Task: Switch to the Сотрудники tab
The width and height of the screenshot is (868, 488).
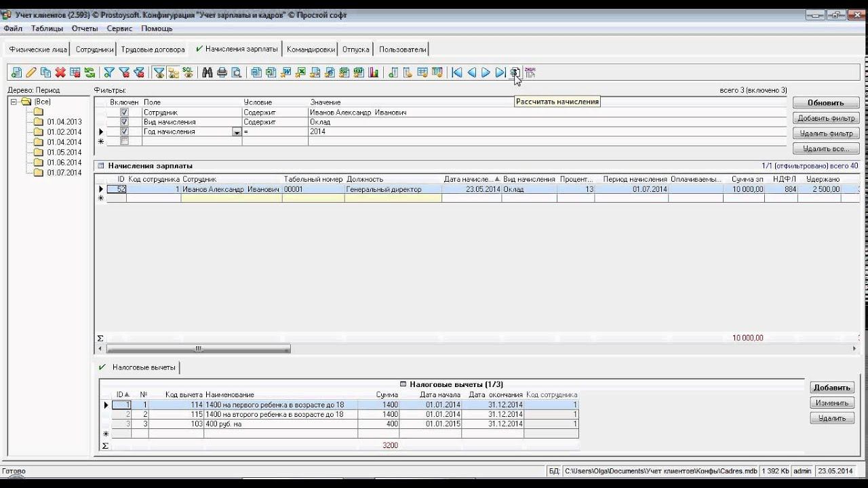Action: pyautogui.click(x=94, y=49)
